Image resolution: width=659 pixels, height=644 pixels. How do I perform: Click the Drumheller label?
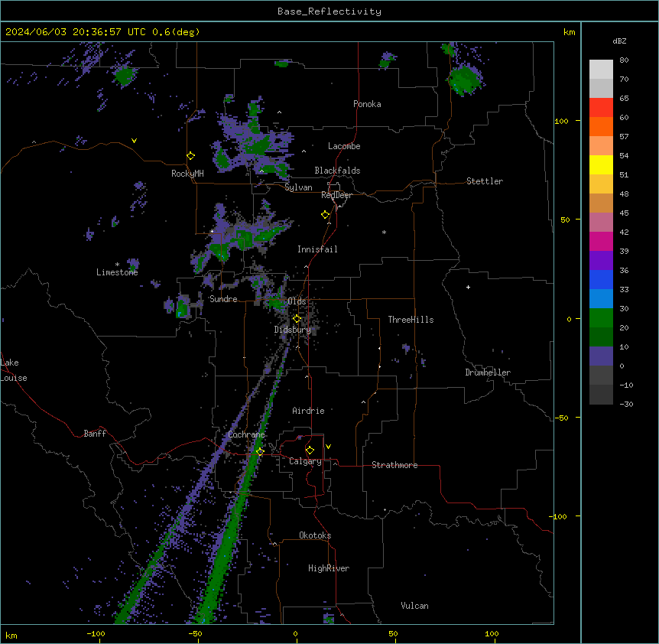point(488,372)
